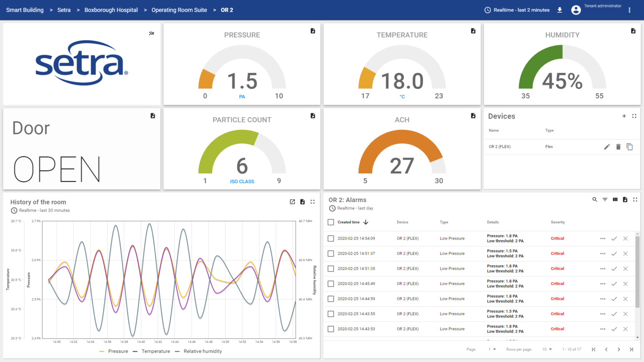This screenshot has width=644, height=362.
Task: Jump to last alarms page
Action: [631, 349]
